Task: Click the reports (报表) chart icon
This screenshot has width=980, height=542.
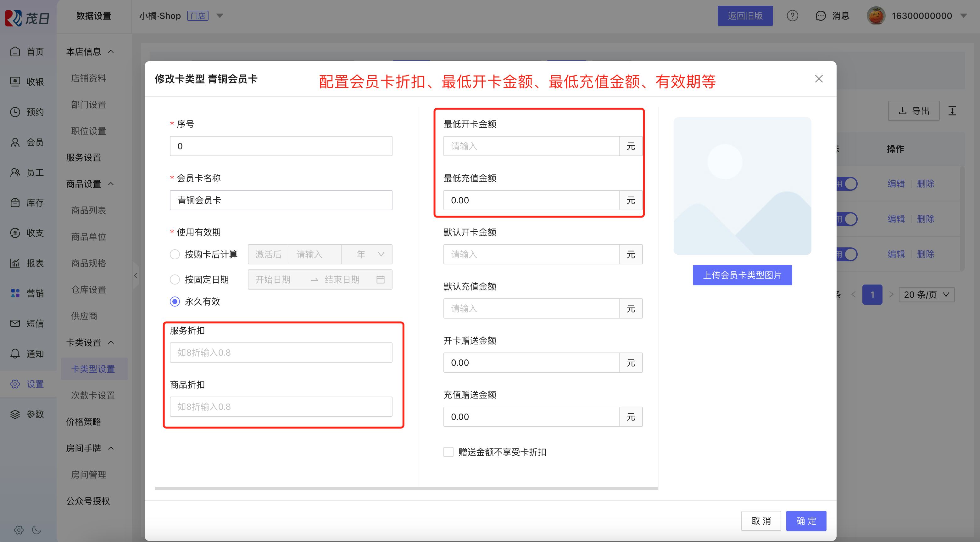Action: point(15,263)
